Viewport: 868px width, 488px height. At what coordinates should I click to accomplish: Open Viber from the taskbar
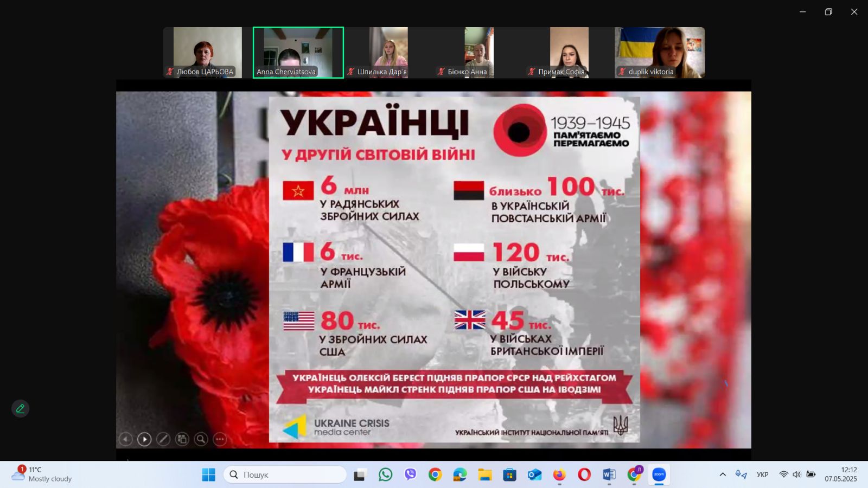tap(410, 475)
